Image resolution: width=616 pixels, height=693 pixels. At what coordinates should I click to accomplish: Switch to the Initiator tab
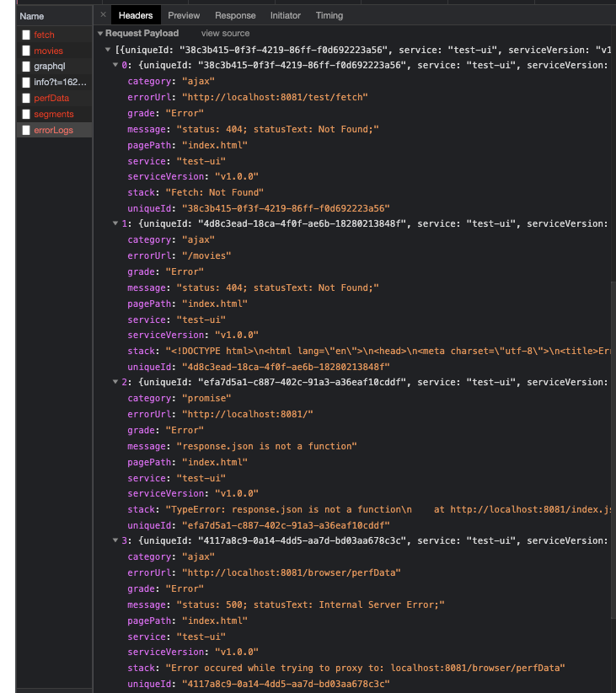tap(286, 15)
